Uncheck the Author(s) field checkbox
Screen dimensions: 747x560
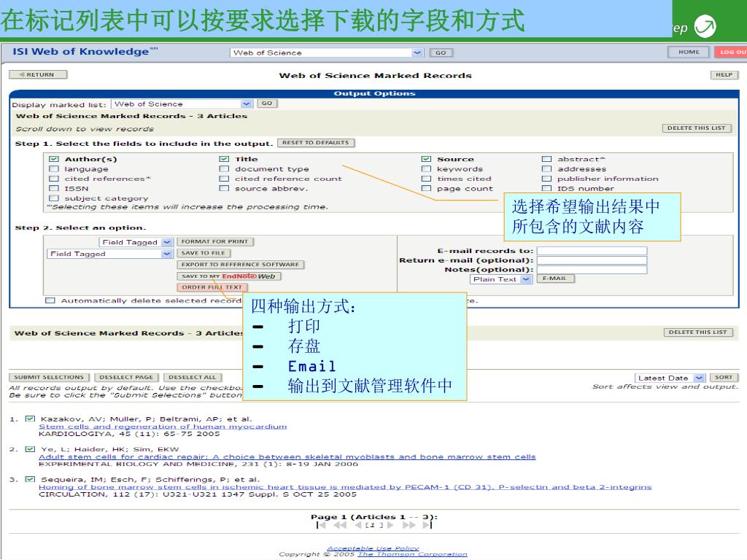pyautogui.click(x=54, y=159)
